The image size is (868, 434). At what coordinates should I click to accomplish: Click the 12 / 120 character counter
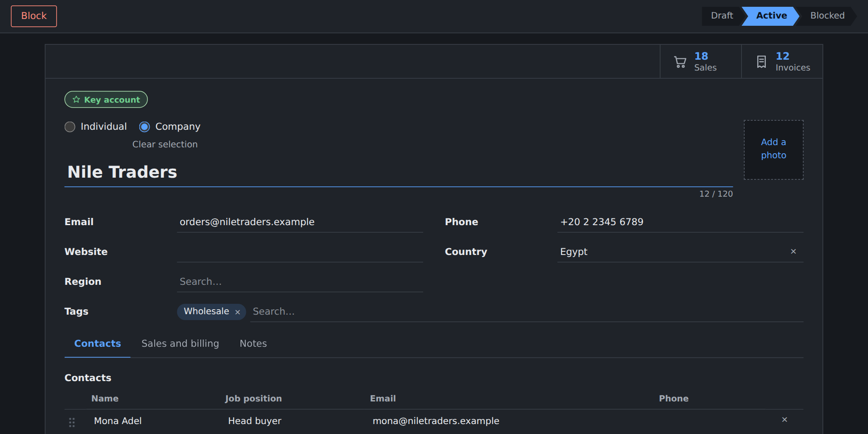click(x=716, y=194)
